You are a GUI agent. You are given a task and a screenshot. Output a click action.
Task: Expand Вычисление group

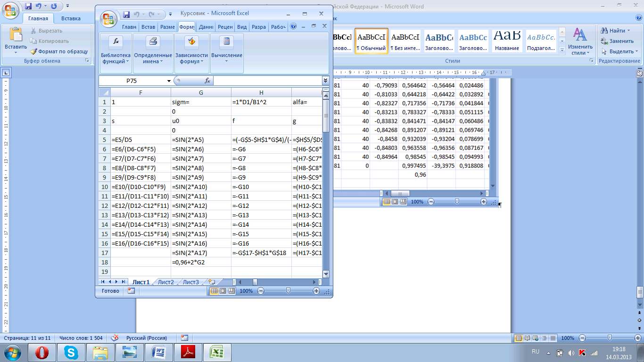[x=227, y=52]
